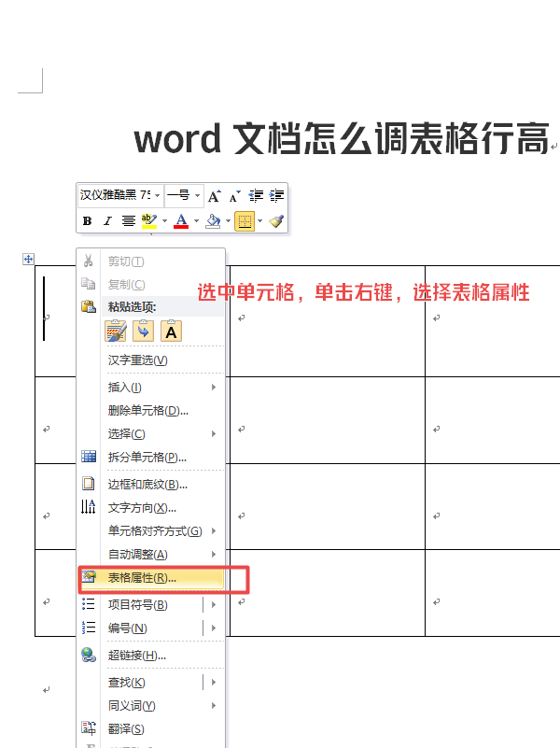Open the font name dropdown
The height and width of the screenshot is (748, 560).
pos(157,196)
